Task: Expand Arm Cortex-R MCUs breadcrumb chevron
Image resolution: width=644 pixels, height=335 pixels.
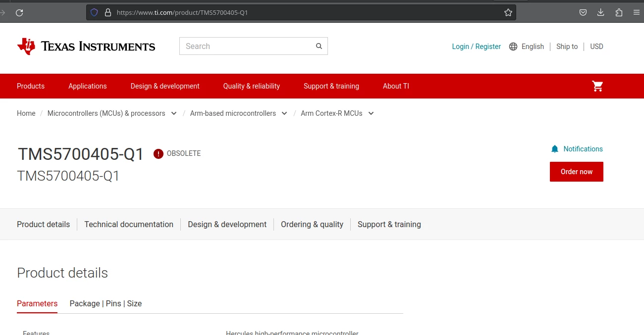Action: point(371,113)
